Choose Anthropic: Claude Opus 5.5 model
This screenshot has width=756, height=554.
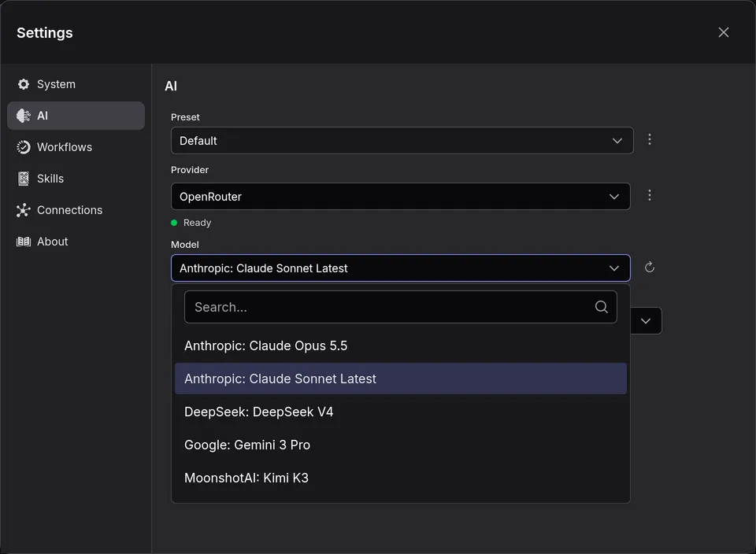[x=401, y=346]
